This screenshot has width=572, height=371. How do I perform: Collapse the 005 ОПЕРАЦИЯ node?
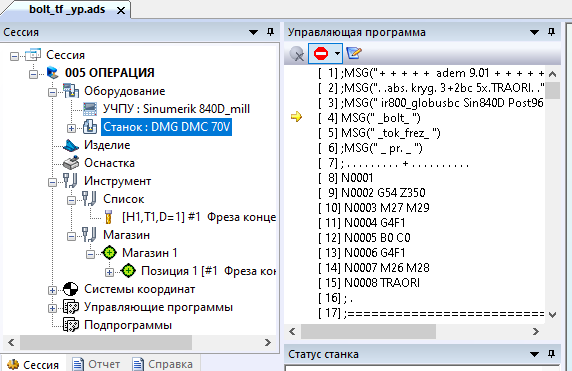point(33,74)
